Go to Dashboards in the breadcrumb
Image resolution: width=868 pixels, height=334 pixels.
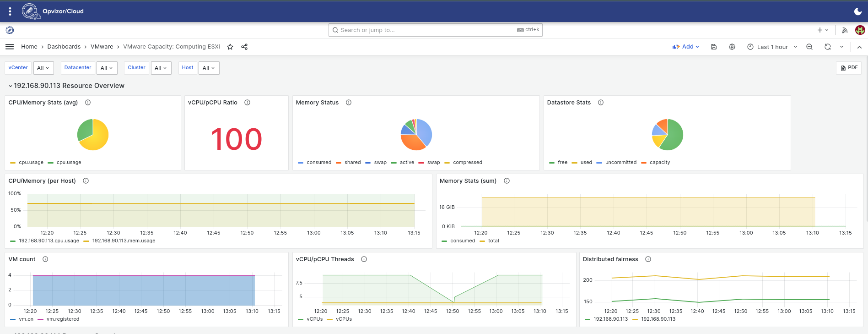pyautogui.click(x=64, y=47)
